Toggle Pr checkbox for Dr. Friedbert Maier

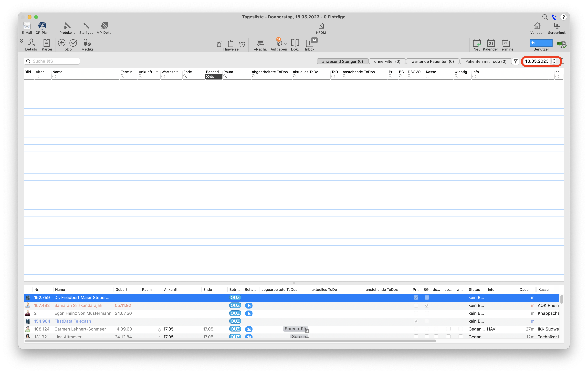pos(416,297)
